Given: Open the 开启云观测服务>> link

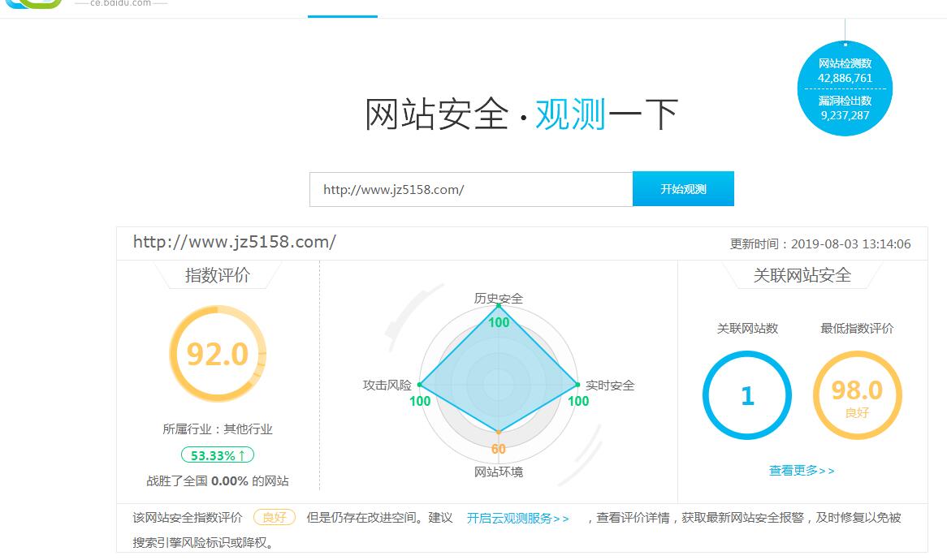Looking at the screenshot, I should pos(517,519).
